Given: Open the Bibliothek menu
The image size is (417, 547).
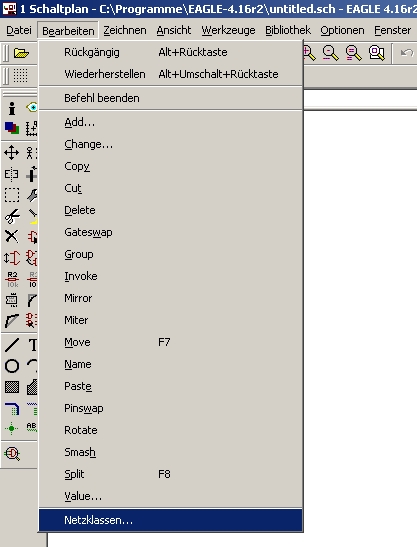Looking at the screenshot, I should 288,31.
